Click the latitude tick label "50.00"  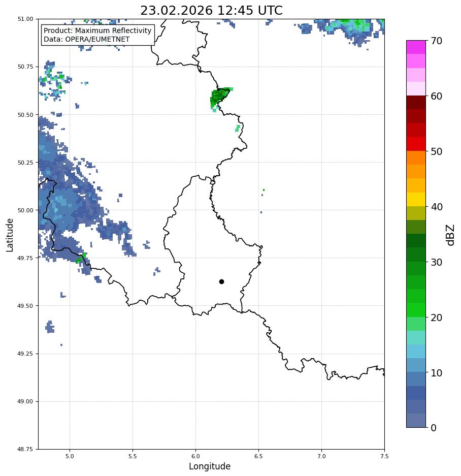pyautogui.click(x=25, y=210)
